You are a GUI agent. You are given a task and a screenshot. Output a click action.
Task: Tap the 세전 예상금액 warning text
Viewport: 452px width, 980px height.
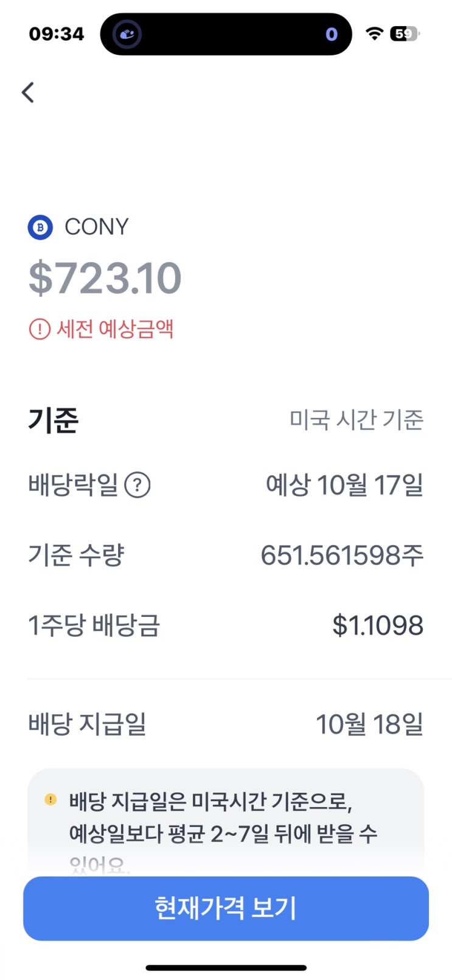point(115,329)
